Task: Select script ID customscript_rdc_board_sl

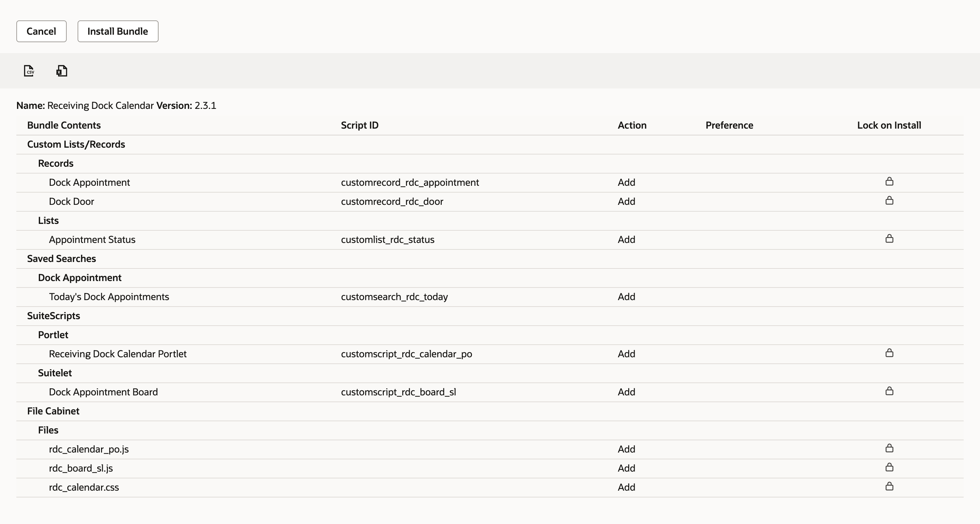Action: (x=398, y=392)
